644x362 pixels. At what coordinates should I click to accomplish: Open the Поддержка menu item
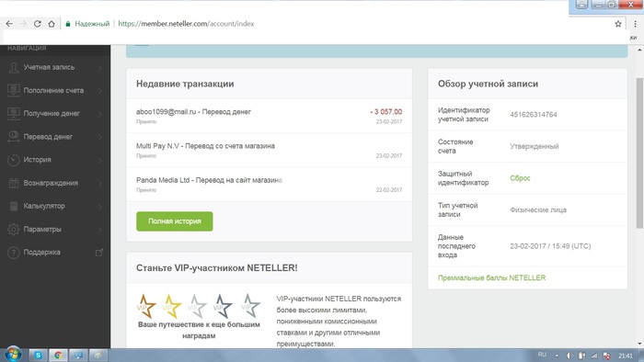(55, 253)
